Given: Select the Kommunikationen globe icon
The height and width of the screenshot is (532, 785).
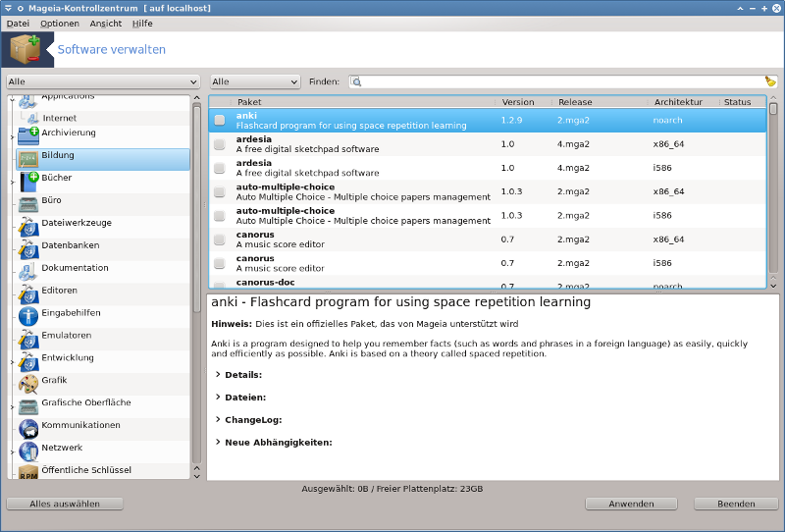Looking at the screenshot, I should pyautogui.click(x=28, y=429).
